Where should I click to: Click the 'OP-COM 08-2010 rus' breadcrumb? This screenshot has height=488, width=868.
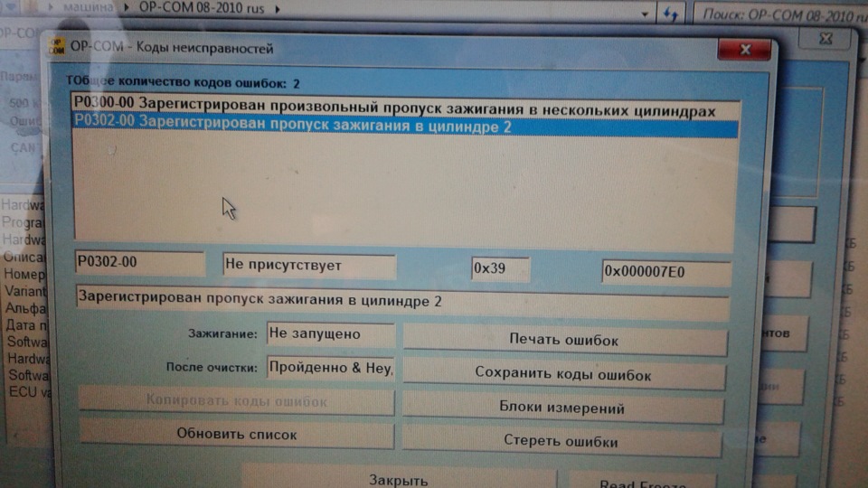[x=202, y=8]
